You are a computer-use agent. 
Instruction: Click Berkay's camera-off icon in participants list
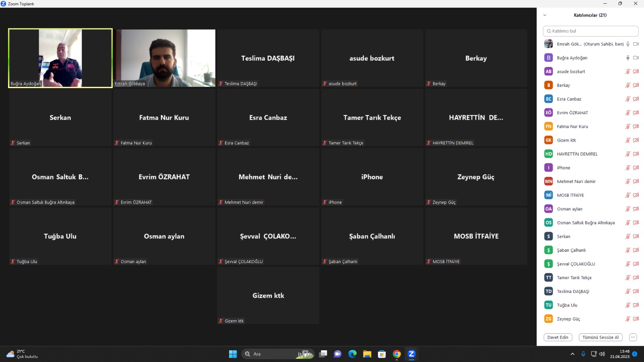(636, 85)
